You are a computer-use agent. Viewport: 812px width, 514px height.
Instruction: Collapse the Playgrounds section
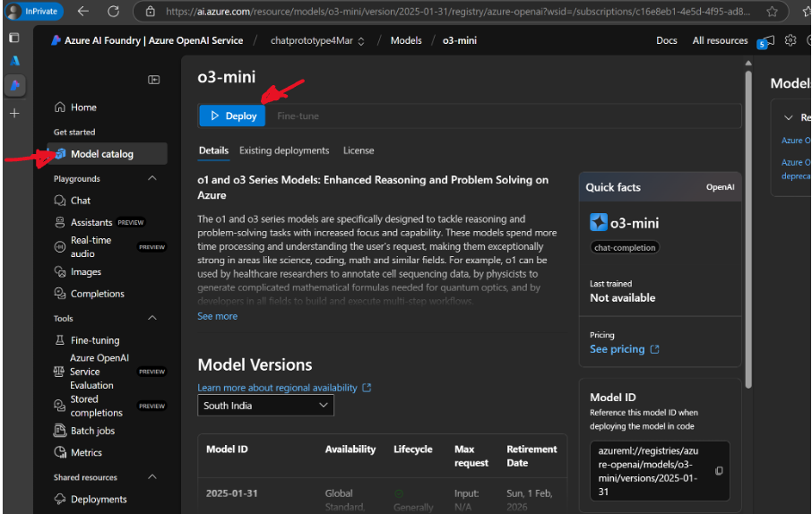[x=152, y=178]
